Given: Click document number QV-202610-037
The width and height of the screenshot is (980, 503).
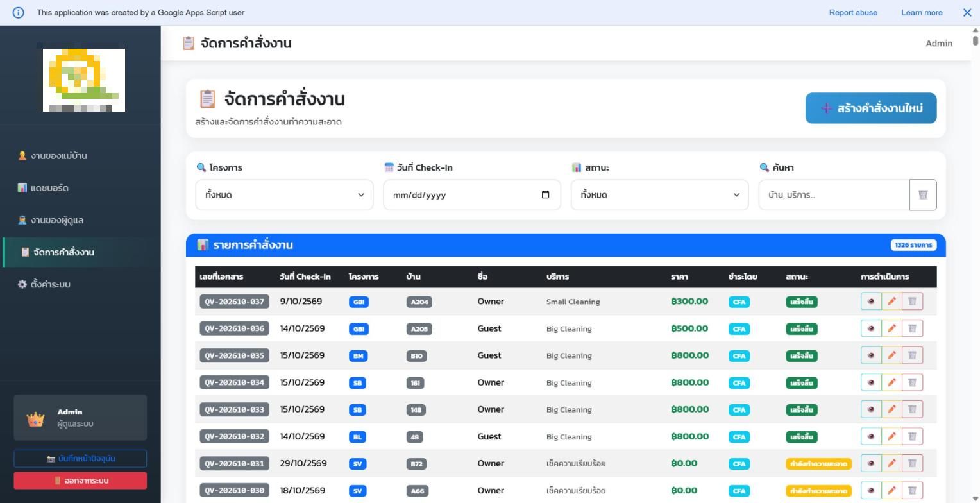Looking at the screenshot, I should point(234,302).
